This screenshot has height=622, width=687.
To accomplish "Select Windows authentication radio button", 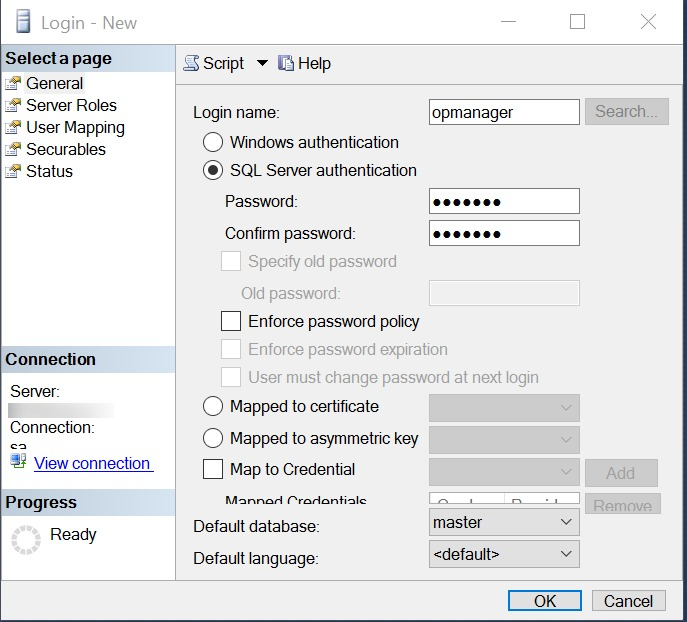I will pos(213,142).
